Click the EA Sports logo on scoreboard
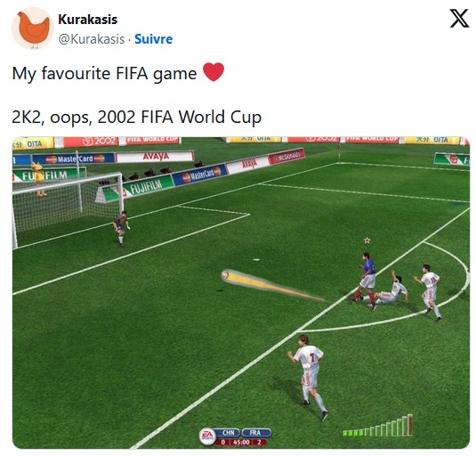This screenshot has height=456, width=476. coord(206,436)
